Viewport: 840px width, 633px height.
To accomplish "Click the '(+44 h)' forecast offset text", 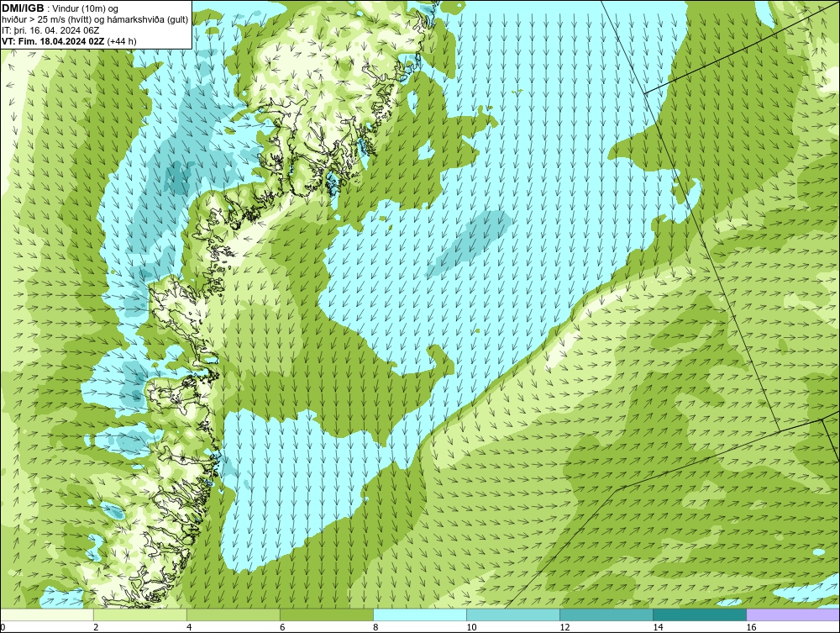I will pos(122,41).
